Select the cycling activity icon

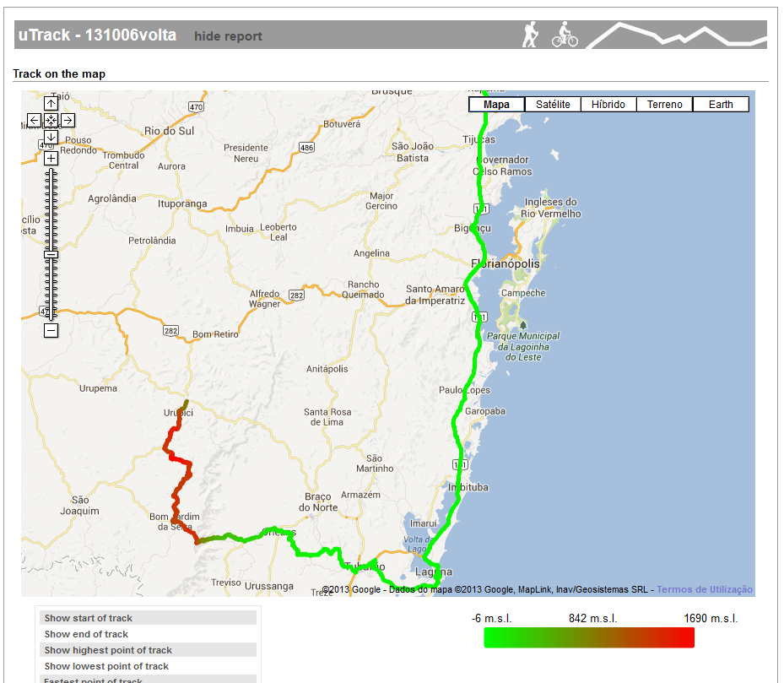(564, 35)
